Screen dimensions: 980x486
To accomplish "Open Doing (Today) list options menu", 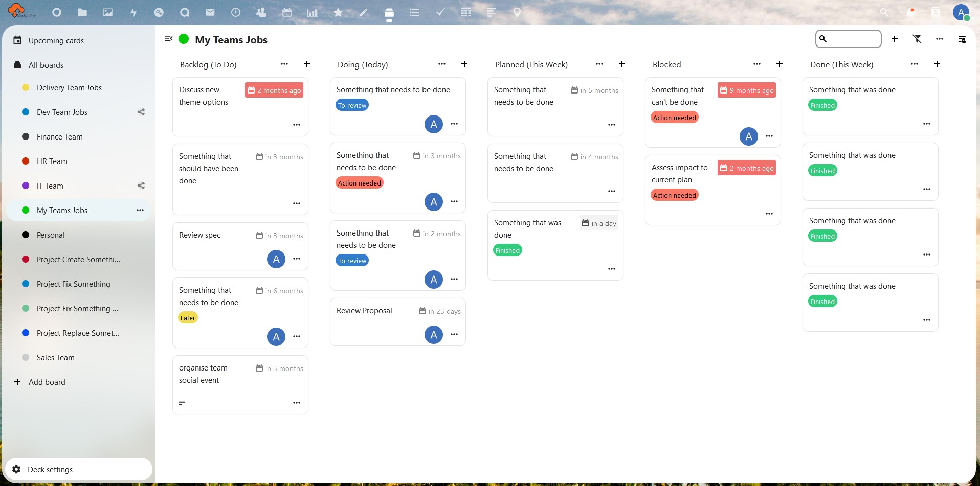I will click(x=442, y=64).
